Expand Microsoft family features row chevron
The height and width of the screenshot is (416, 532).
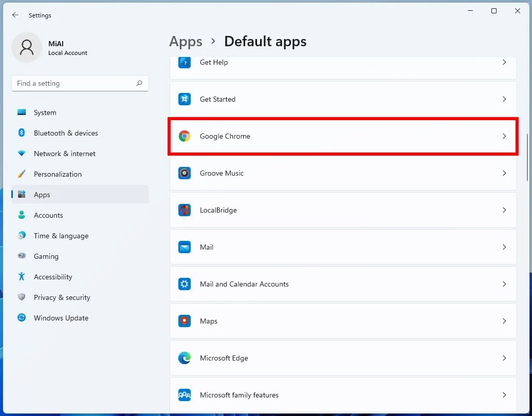click(x=504, y=395)
